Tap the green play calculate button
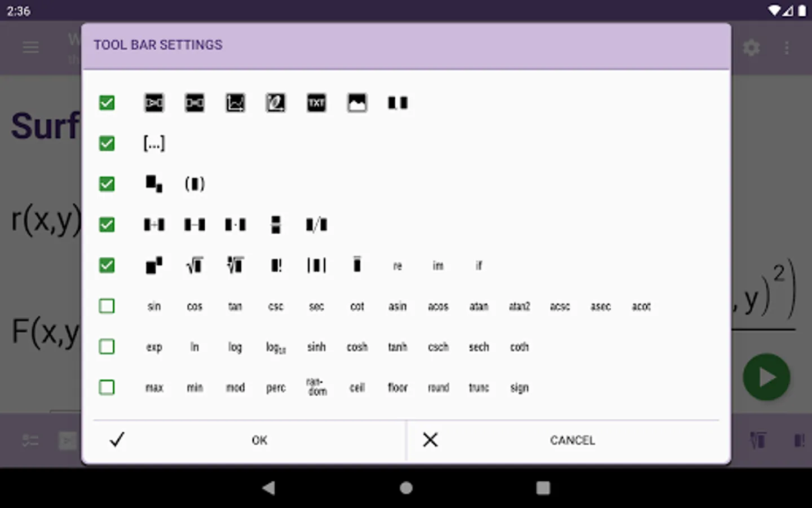 click(x=766, y=377)
